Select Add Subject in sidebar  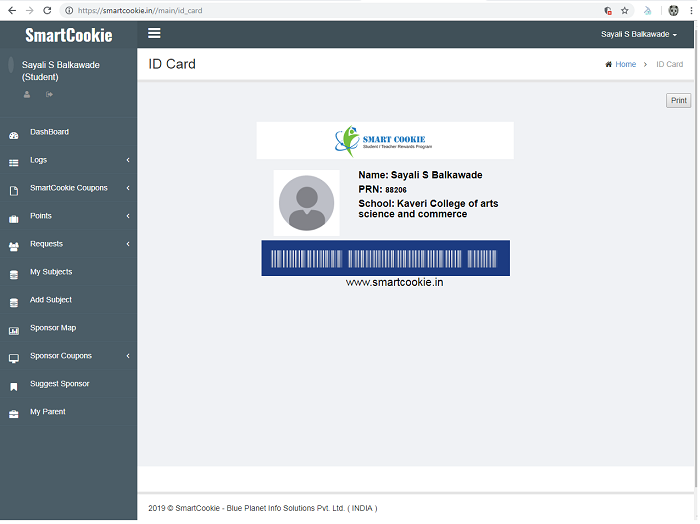(51, 300)
